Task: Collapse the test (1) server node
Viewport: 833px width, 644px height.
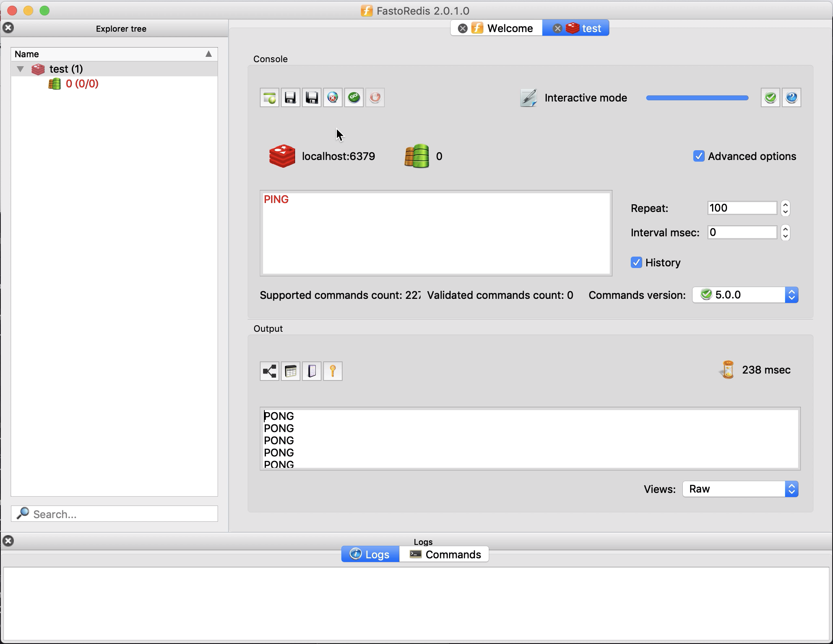Action: (x=20, y=69)
